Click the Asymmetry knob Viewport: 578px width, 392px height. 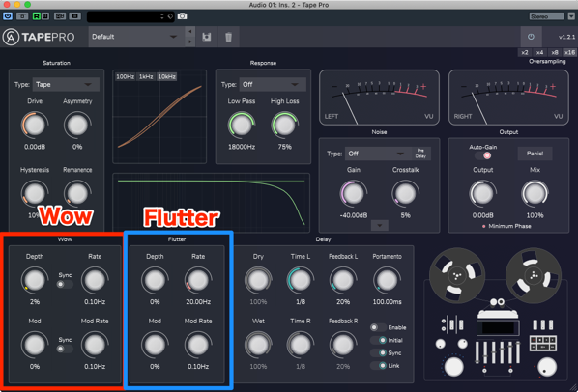[x=77, y=126]
